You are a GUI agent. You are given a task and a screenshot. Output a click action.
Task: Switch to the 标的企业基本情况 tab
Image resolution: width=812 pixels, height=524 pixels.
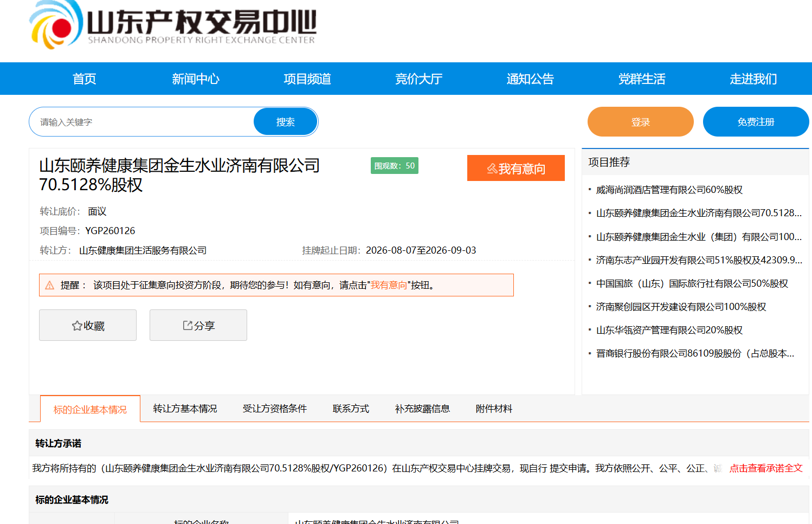point(90,409)
